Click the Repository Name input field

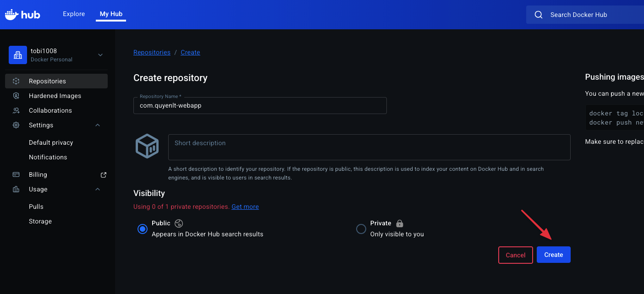[260, 105]
